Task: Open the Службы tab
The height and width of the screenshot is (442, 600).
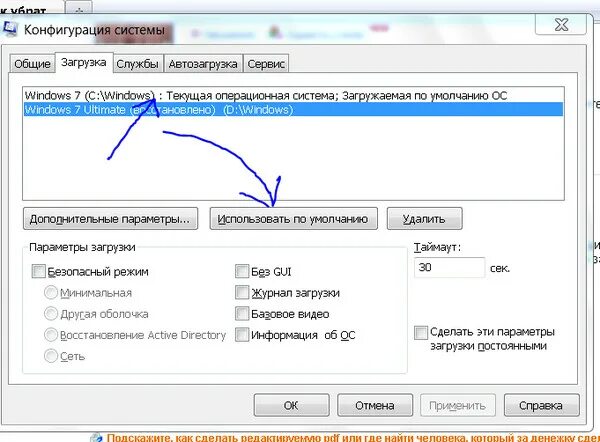Action: (x=137, y=64)
